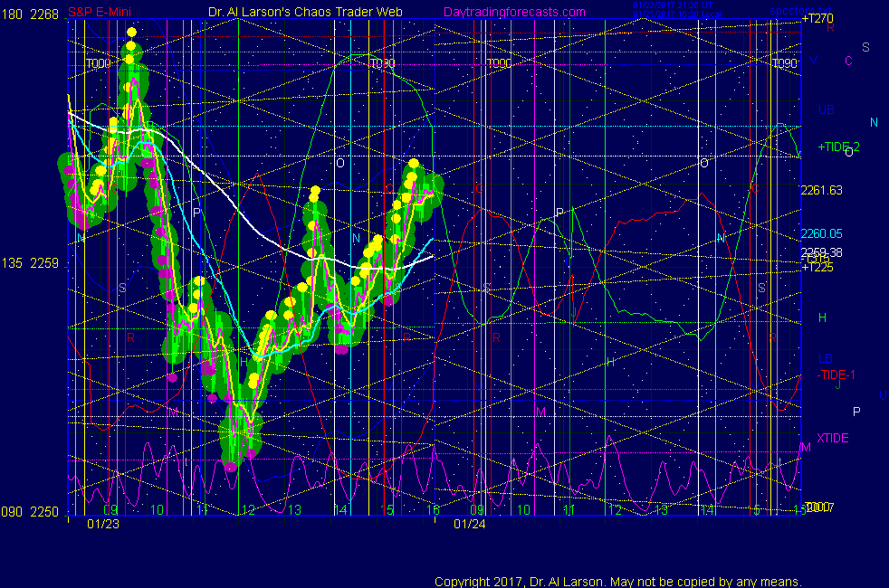
Task: Click the "Dr. Al Larson's Chaos Trader Web" heading
Action: pos(305,12)
